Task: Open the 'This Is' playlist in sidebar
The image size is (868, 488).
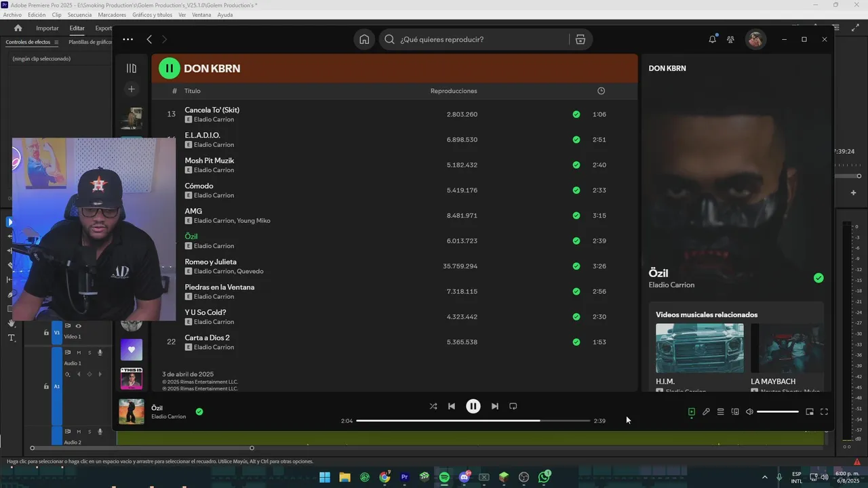Action: pos(132,379)
